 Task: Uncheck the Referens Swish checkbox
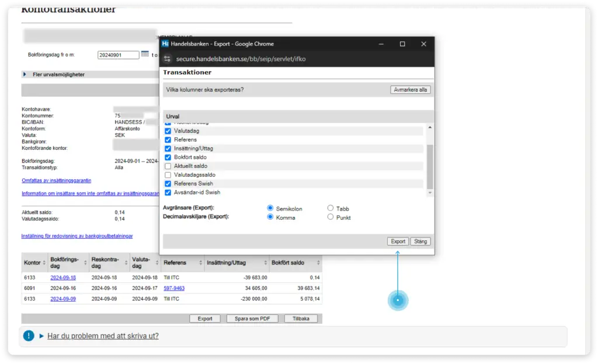coord(168,184)
